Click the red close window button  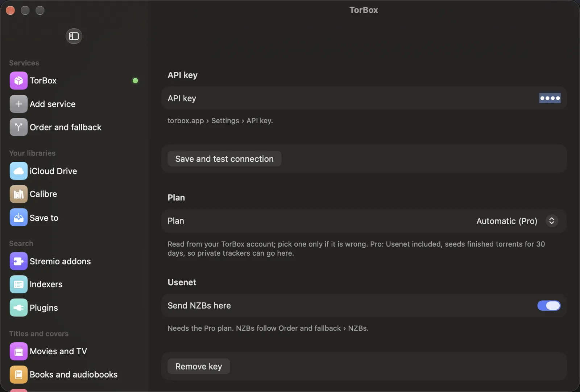(x=11, y=11)
